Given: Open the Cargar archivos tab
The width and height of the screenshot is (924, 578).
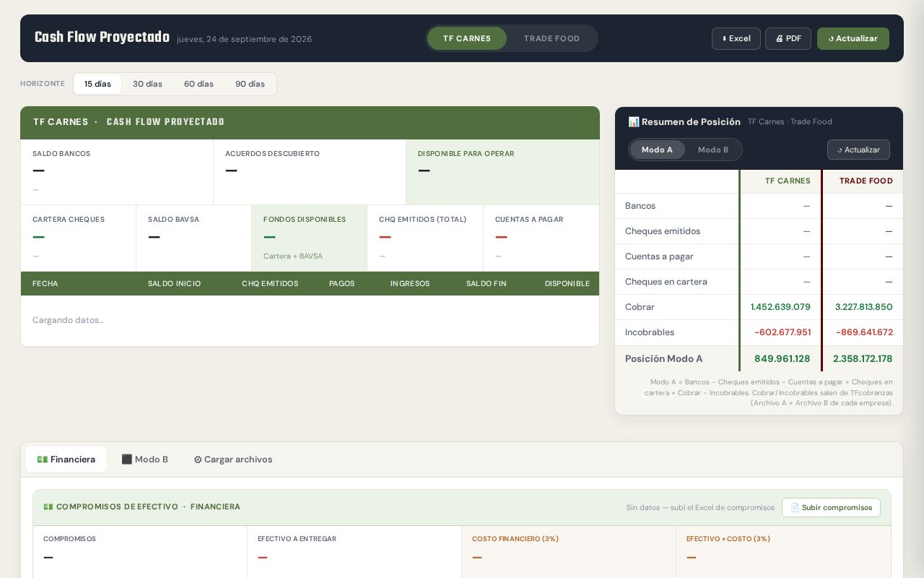Looking at the screenshot, I should pyautogui.click(x=233, y=460).
